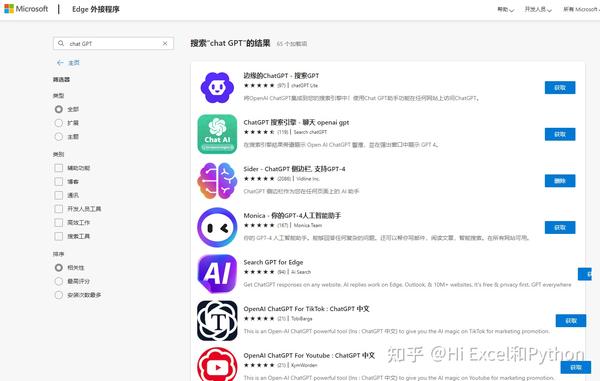
Task: Sort results by 最高评分
Action: tap(59, 282)
